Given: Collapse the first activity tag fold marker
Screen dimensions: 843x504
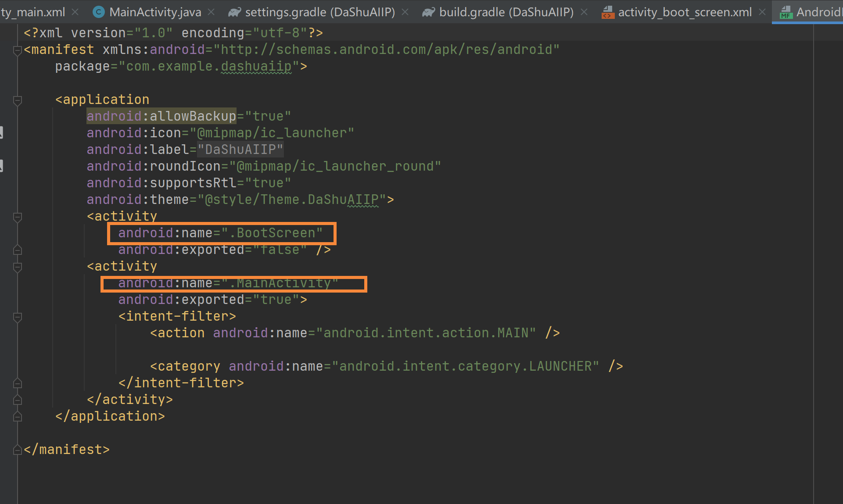Looking at the screenshot, I should (x=18, y=217).
